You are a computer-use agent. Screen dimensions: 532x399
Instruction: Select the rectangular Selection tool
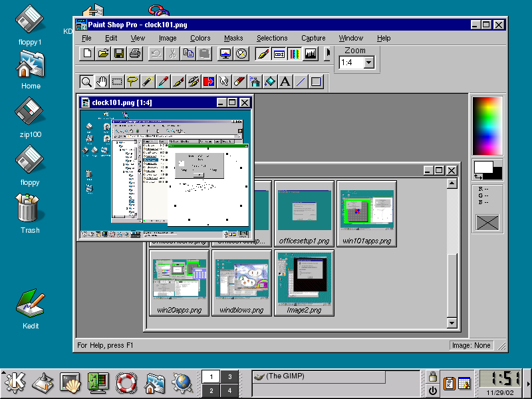[x=117, y=82]
